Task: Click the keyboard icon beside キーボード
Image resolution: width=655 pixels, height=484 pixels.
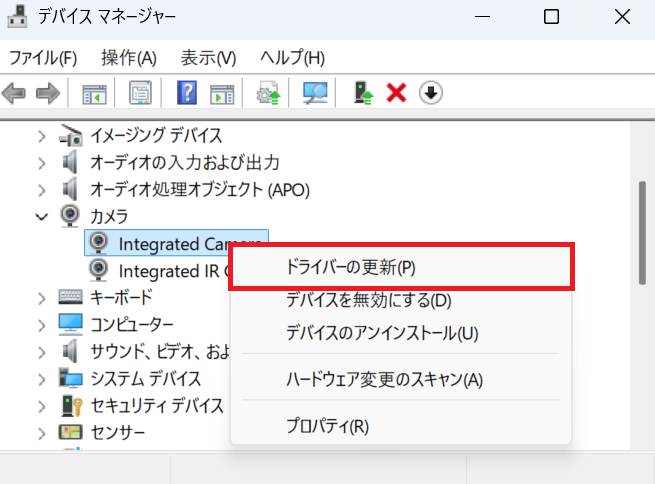Action: point(70,297)
